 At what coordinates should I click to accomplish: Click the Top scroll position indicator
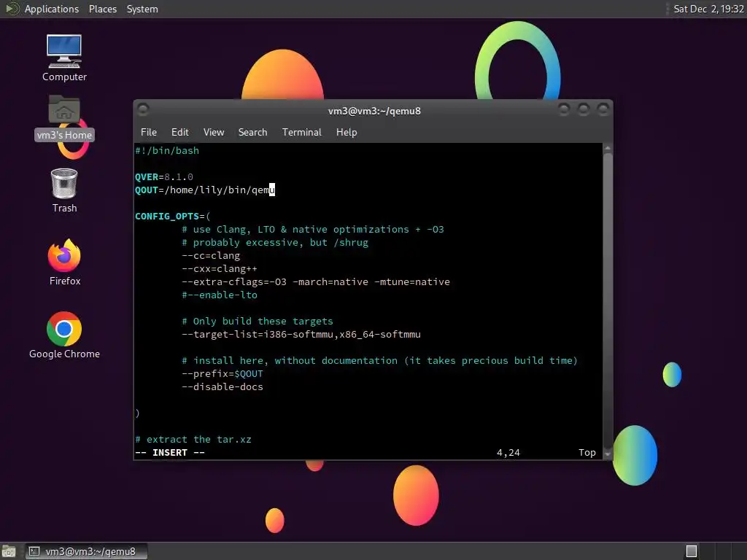click(587, 452)
